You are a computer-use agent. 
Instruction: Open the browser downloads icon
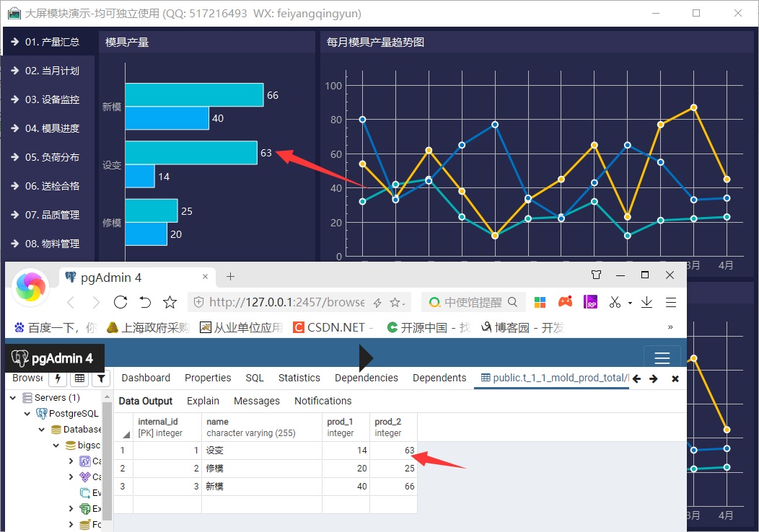(646, 302)
